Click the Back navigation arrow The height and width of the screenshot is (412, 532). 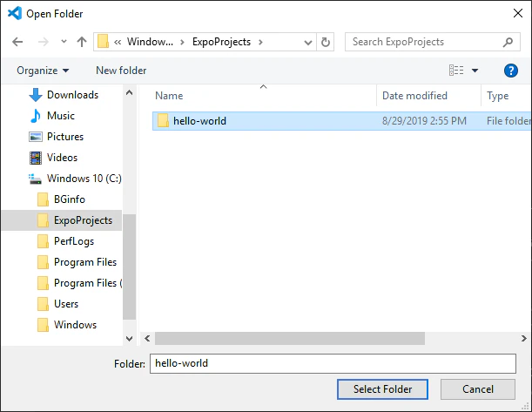(17, 42)
